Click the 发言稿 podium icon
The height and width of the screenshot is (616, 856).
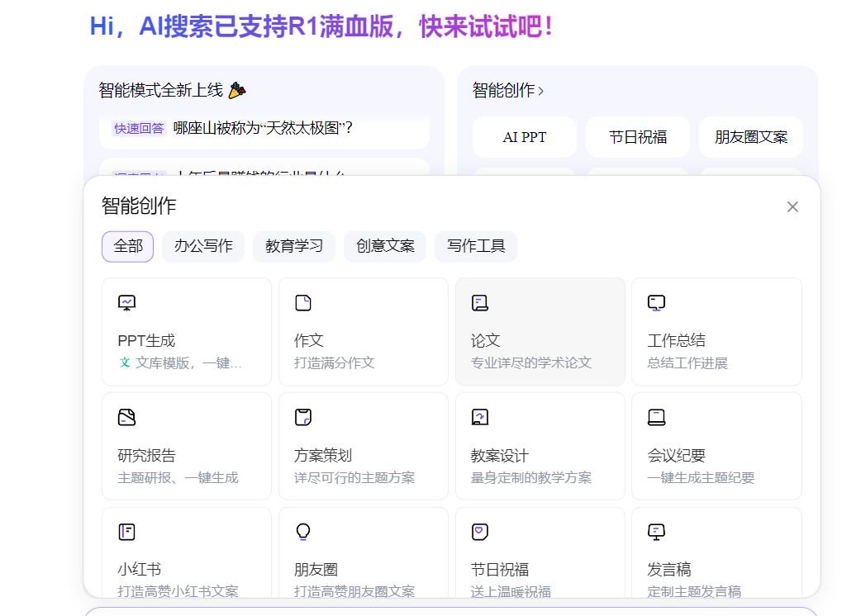coord(656,532)
